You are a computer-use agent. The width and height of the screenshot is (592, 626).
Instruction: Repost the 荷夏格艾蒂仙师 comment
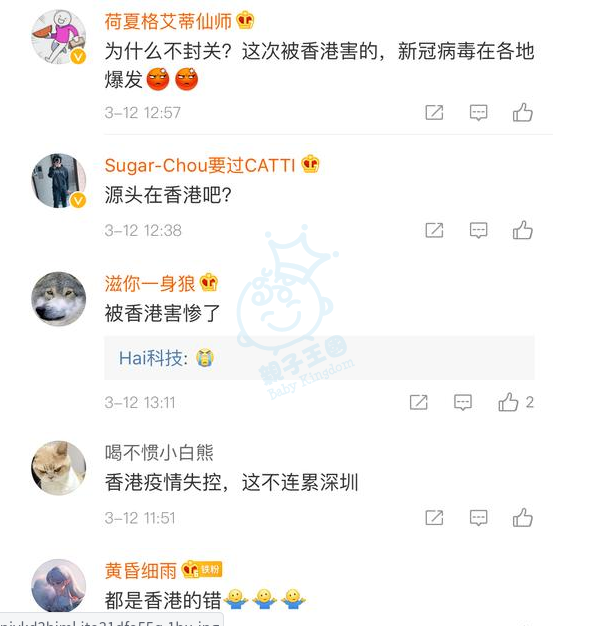[434, 113]
